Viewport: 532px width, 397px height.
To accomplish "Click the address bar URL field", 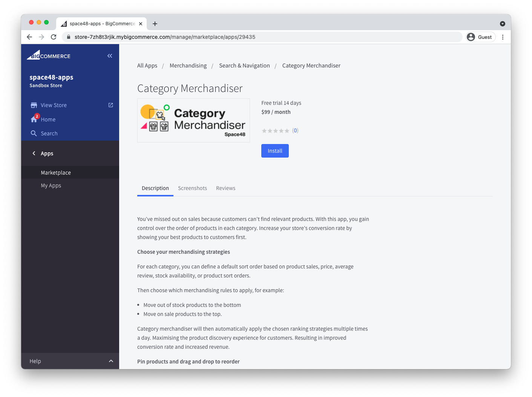I will [262, 37].
